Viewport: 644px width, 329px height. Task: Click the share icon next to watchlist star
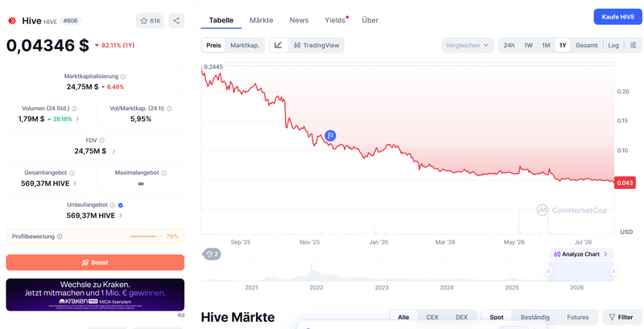[x=176, y=20]
